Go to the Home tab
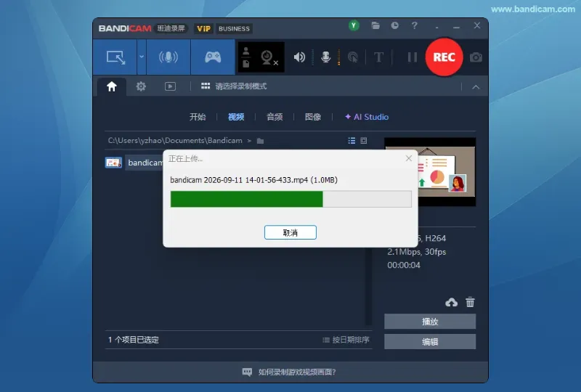581x392 pixels. coord(112,86)
